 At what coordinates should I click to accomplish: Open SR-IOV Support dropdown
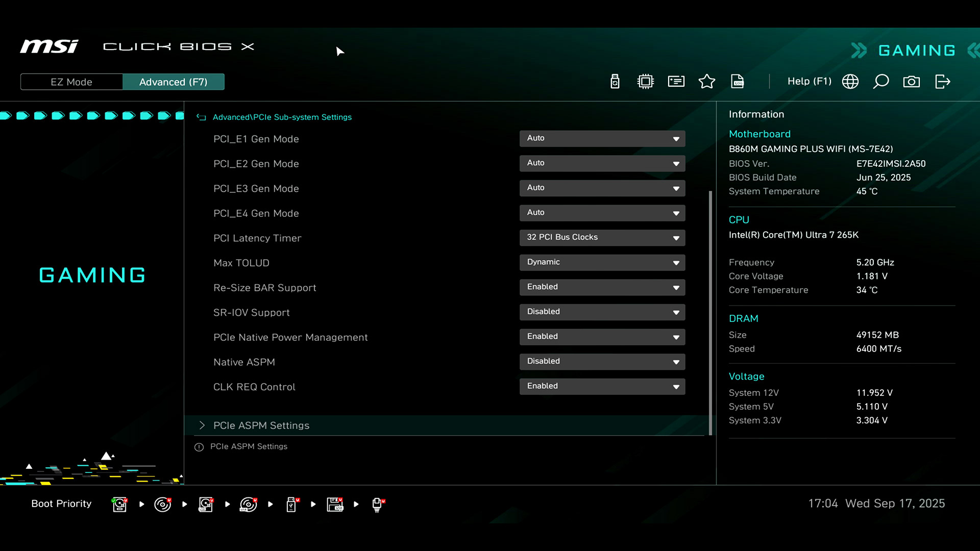click(602, 312)
